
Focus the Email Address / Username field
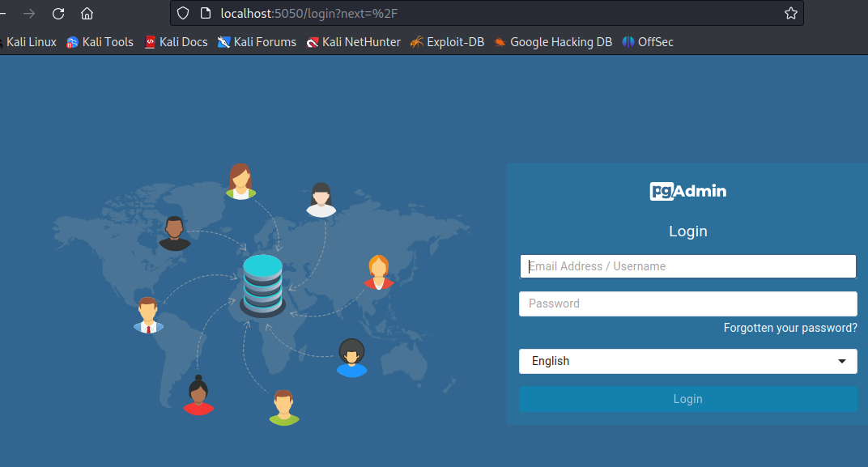coord(687,266)
